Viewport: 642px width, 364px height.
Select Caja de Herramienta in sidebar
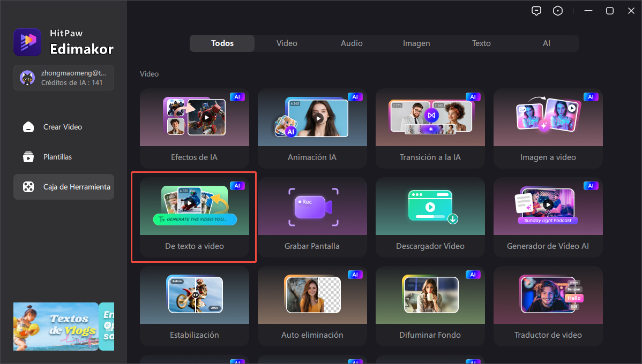pyautogui.click(x=64, y=187)
